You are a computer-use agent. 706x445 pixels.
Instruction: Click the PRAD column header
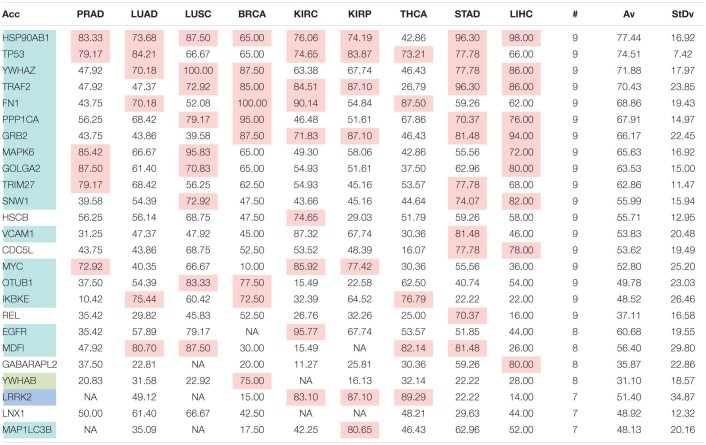click(x=93, y=14)
